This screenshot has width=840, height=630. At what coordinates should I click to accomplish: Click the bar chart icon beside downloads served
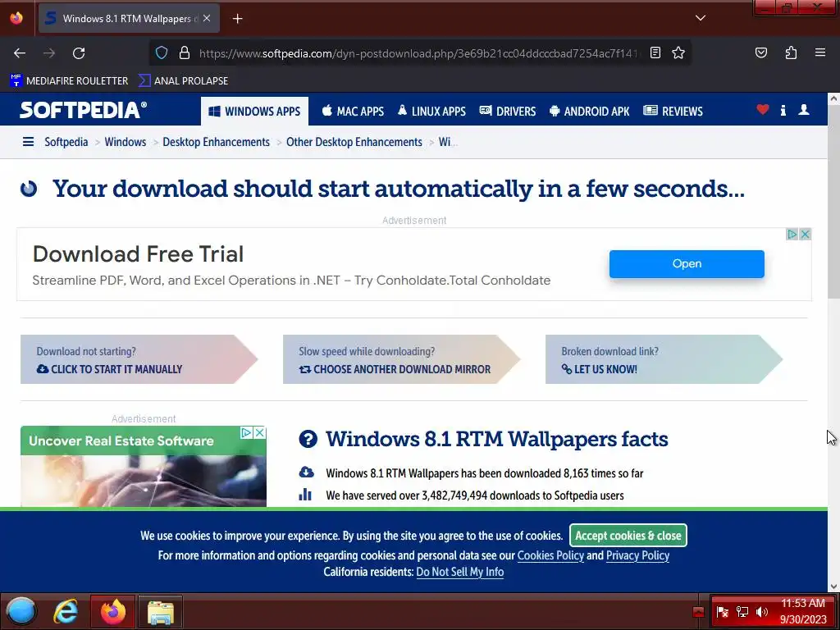click(305, 495)
